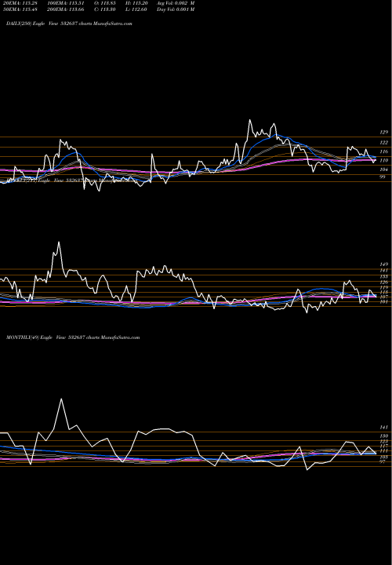This screenshot has width=392, height=565.
Task: Click the close price C: 113.30
Action: tap(105, 9)
